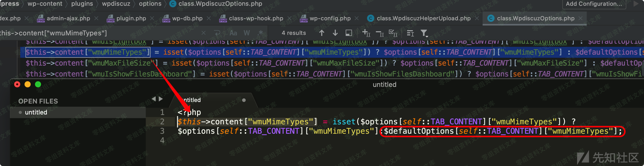Open search filter dropdown funnel
Image resolution: width=644 pixels, height=166 pixels.
click(424, 33)
